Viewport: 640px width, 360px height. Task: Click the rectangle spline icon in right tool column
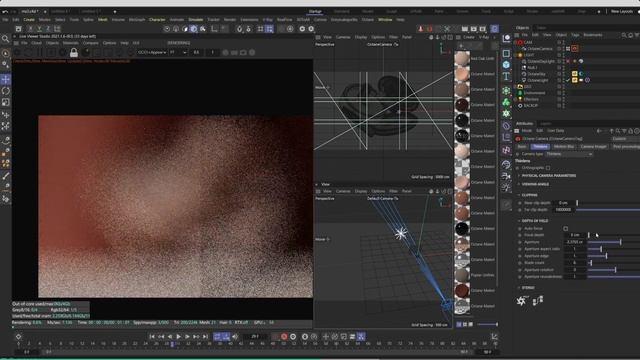[x=506, y=53]
